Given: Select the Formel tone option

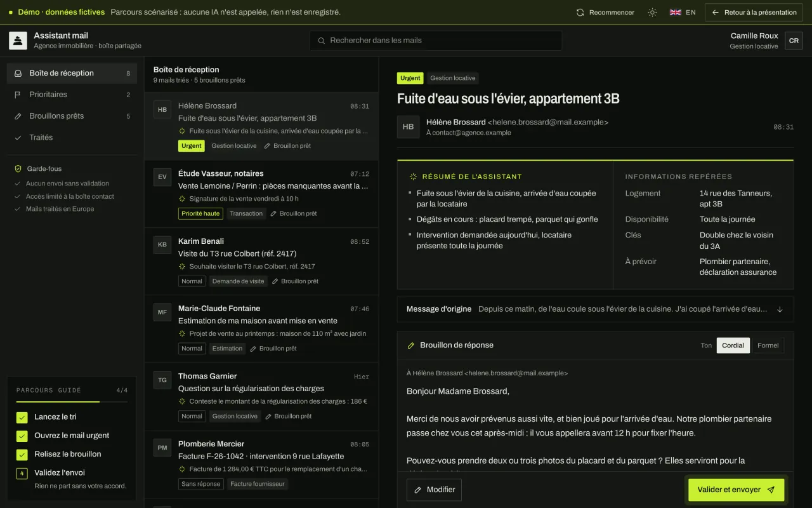Looking at the screenshot, I should tap(768, 345).
